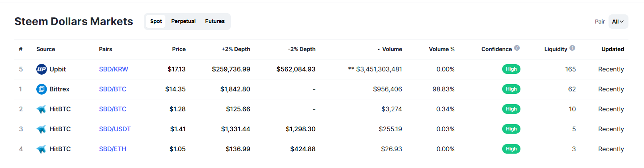Image resolution: width=644 pixels, height=168 pixels.
Task: Sort table by Updated column header
Action: click(613, 49)
